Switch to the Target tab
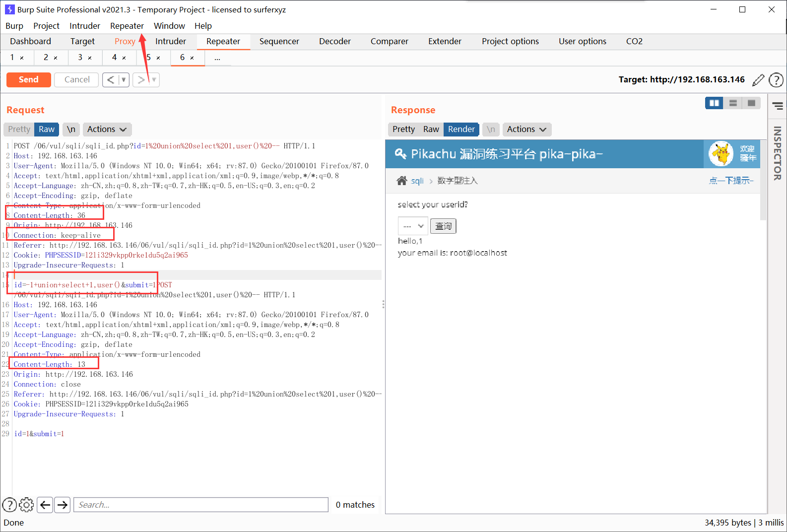The width and height of the screenshot is (787, 532). click(x=82, y=41)
